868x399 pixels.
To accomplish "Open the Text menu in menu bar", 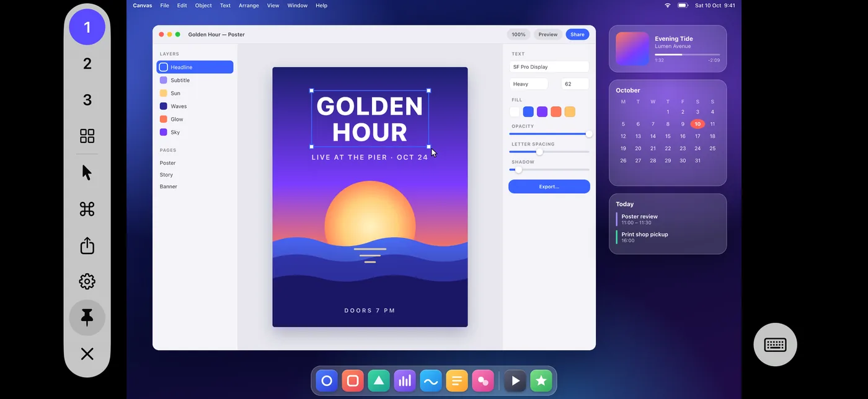I will (225, 6).
